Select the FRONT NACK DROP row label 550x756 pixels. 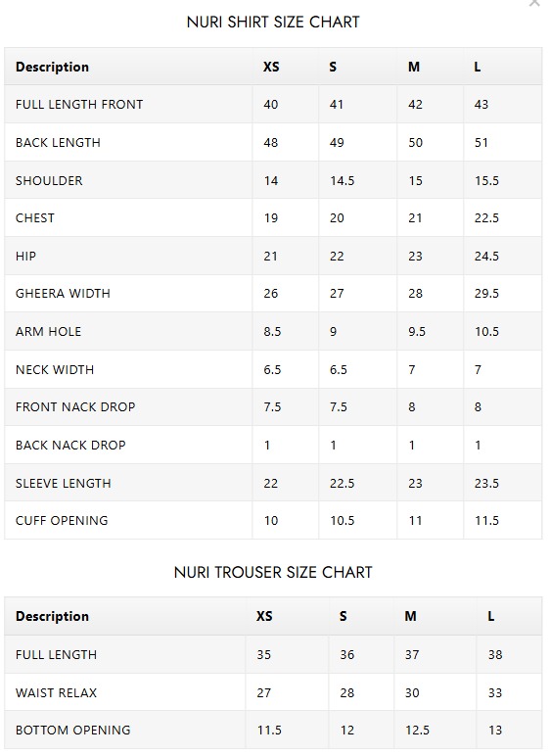pyautogui.click(x=75, y=407)
